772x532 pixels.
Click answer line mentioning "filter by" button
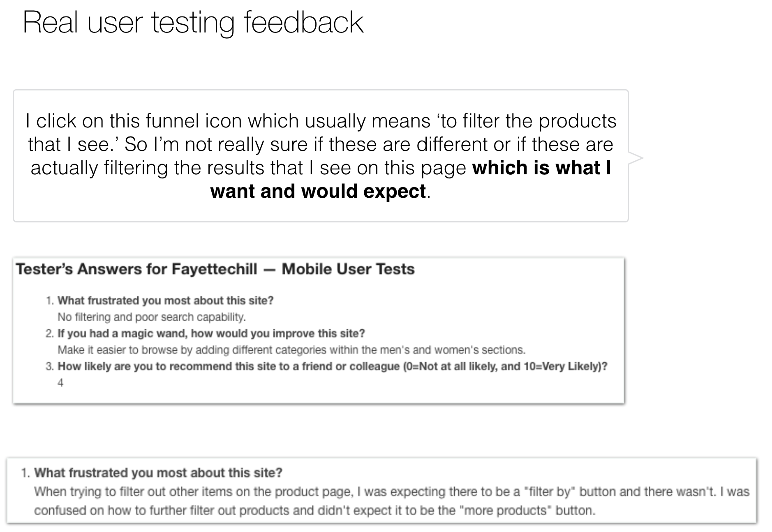392,492
